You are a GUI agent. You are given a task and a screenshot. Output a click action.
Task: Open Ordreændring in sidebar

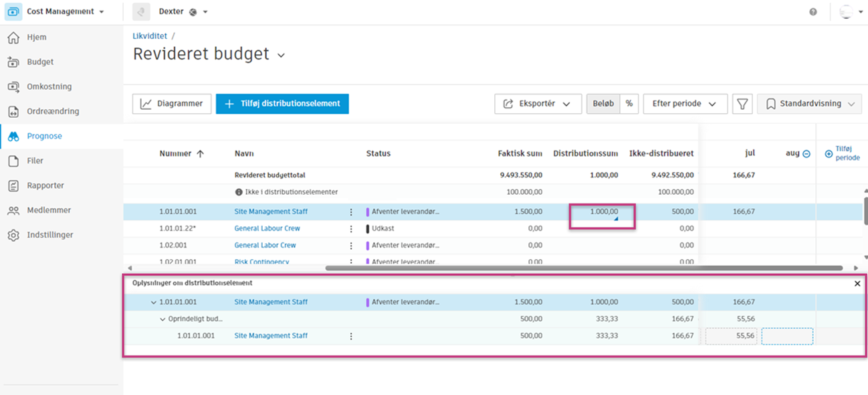53,111
